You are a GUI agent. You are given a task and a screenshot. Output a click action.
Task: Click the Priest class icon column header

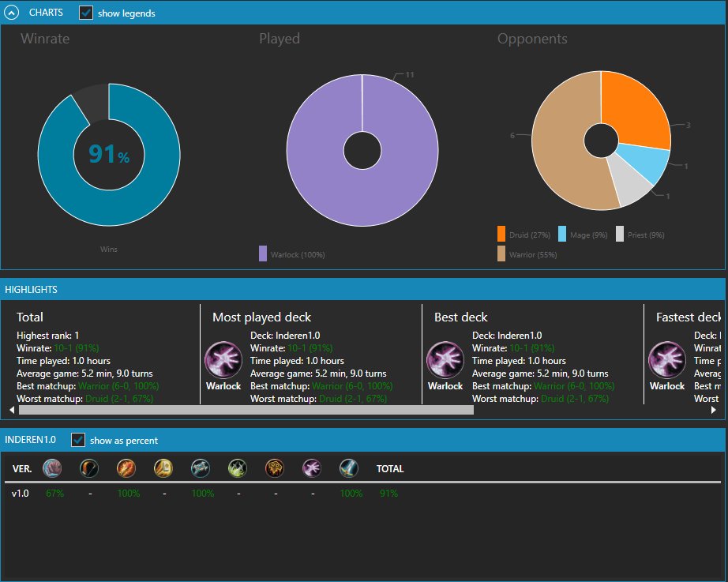(x=201, y=468)
